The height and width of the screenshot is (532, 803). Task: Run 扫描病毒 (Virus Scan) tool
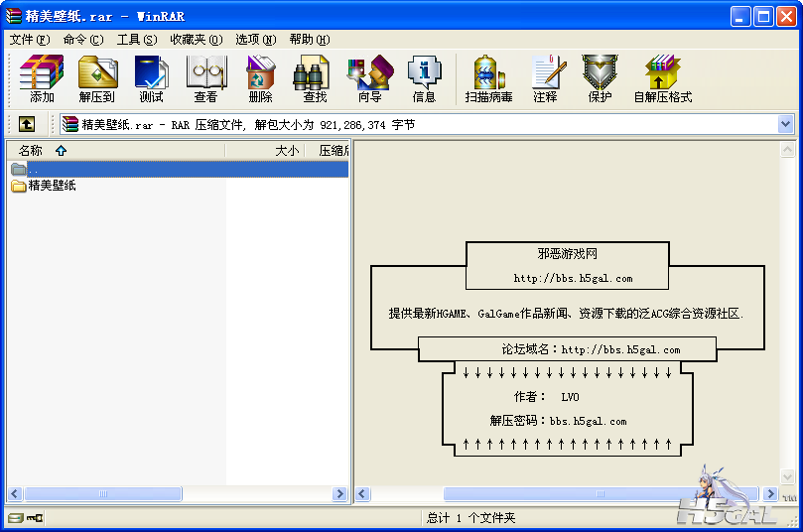[x=488, y=78]
